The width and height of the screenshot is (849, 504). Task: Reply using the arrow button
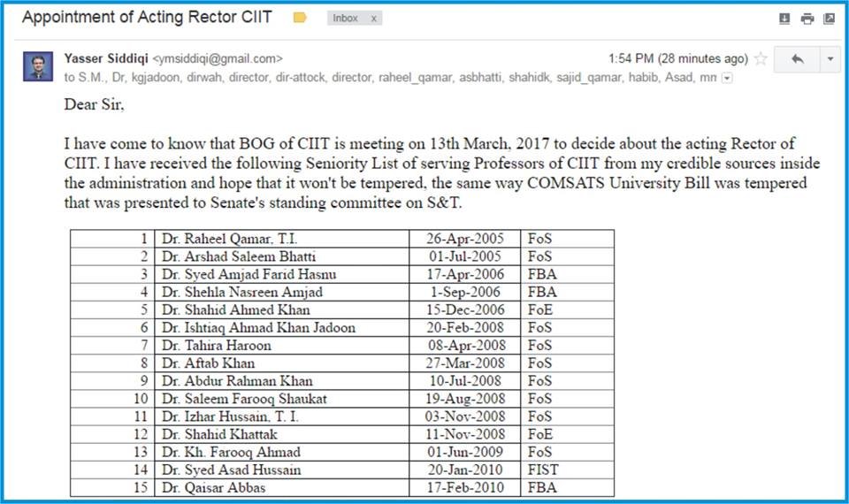point(797,59)
